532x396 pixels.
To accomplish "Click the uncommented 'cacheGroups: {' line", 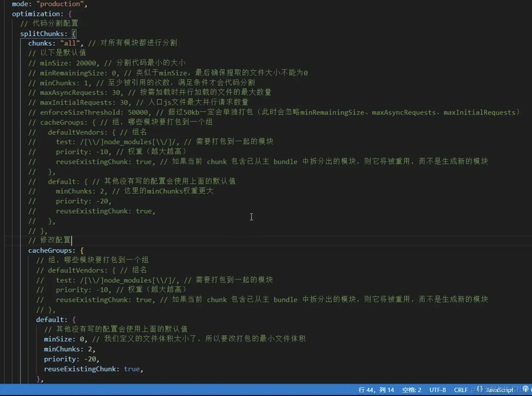I will click(56, 251).
